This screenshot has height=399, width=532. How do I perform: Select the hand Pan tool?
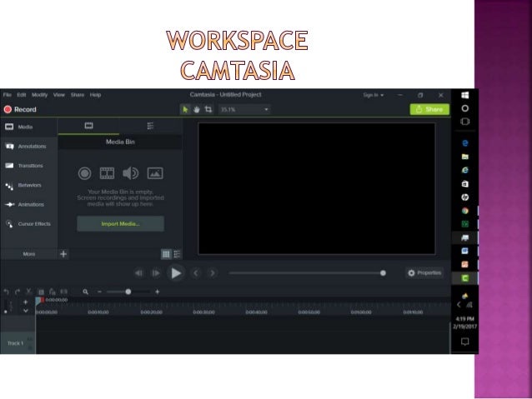(x=197, y=109)
